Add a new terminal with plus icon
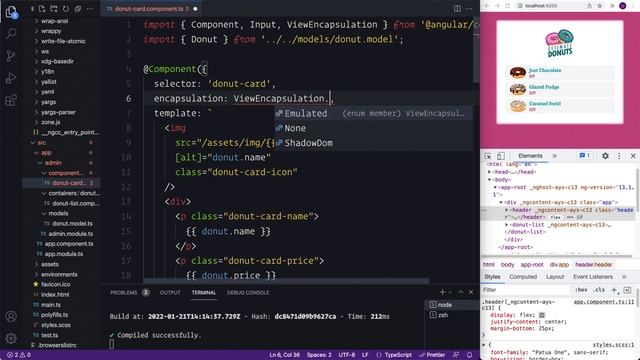The width and height of the screenshot is (640, 360). [442, 292]
